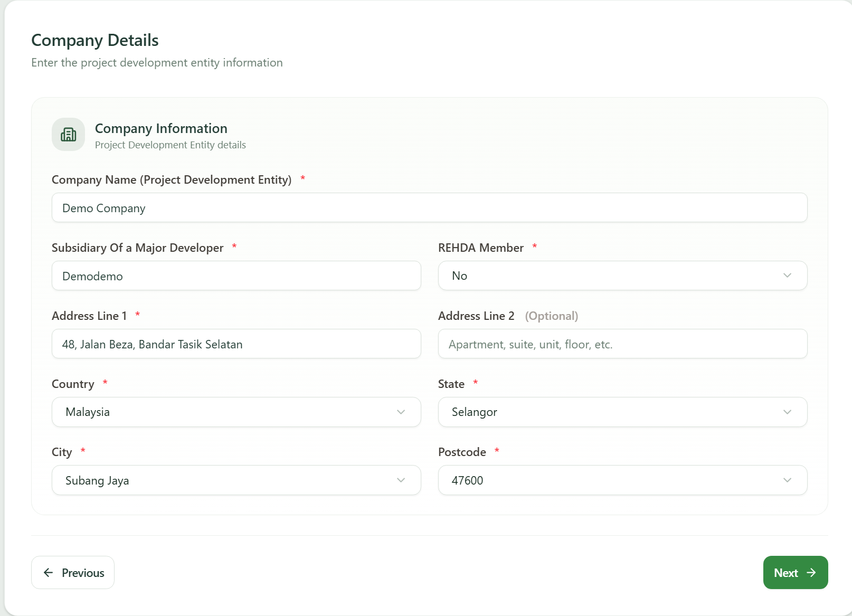The image size is (852, 616).
Task: Click the Address Line 1 input field
Action: [236, 344]
